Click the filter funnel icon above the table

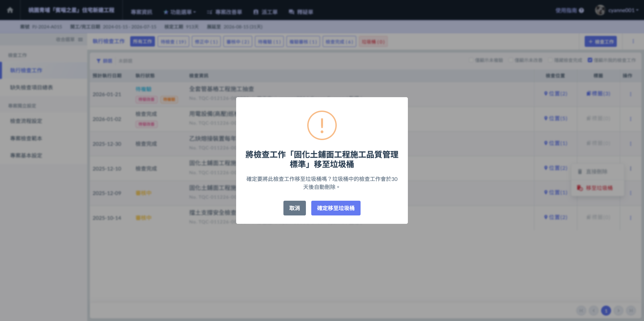(x=99, y=61)
